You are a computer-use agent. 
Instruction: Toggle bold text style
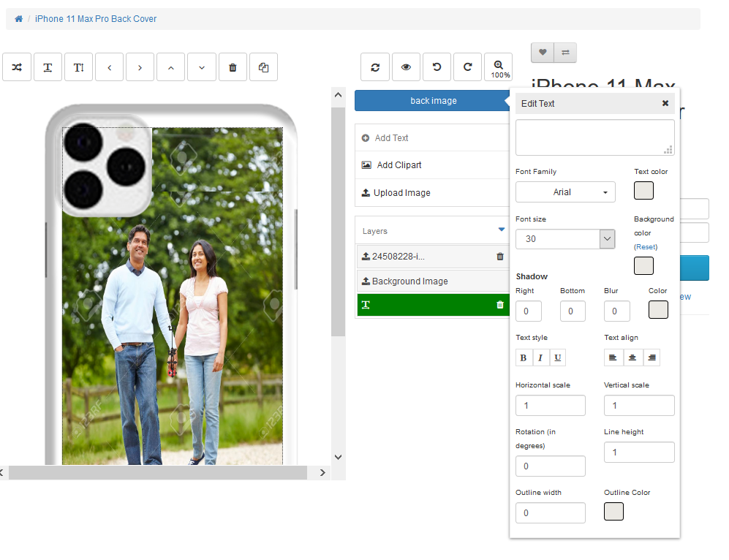pyautogui.click(x=523, y=357)
